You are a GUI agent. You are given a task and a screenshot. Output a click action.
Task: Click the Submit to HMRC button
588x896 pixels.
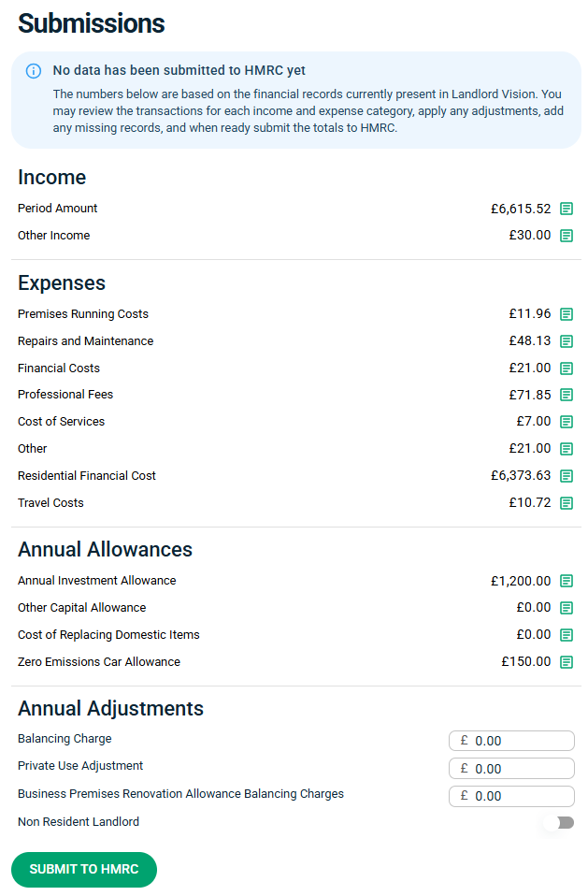[x=84, y=870]
